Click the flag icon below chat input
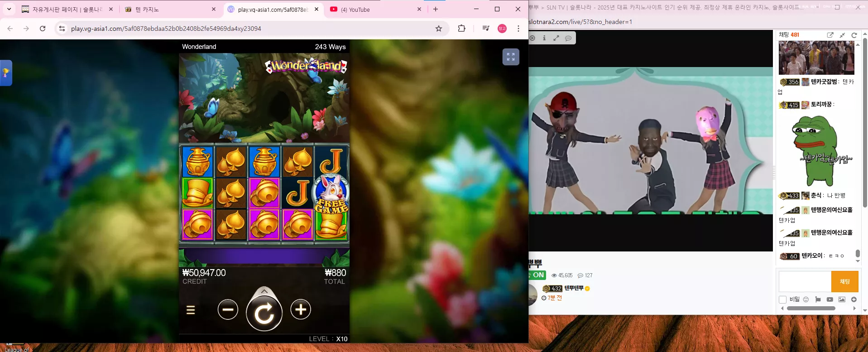Screen dimensions: 868x352 click(818, 299)
